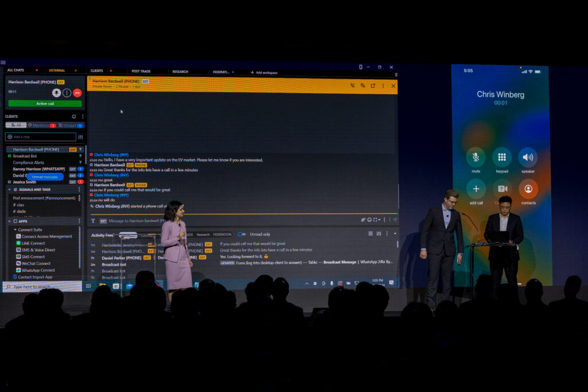588x392 pixels.
Task: Click the green Active call button
Action: coord(45,103)
